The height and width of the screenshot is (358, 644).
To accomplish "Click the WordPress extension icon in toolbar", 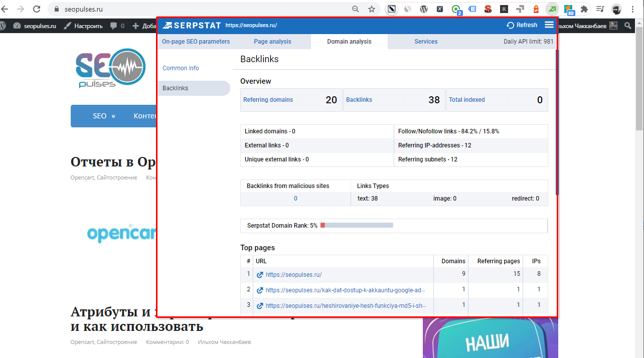I will pyautogui.click(x=424, y=9).
